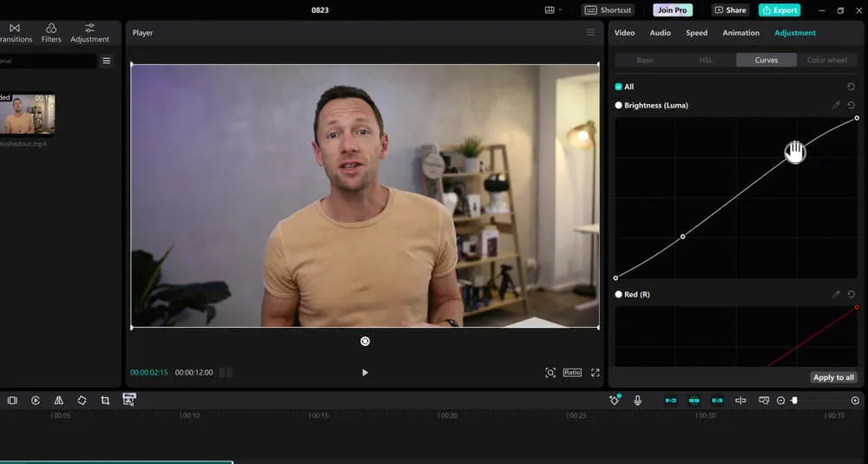The height and width of the screenshot is (464, 868).
Task: Zoom in the timeline with plus icon
Action: (x=855, y=401)
